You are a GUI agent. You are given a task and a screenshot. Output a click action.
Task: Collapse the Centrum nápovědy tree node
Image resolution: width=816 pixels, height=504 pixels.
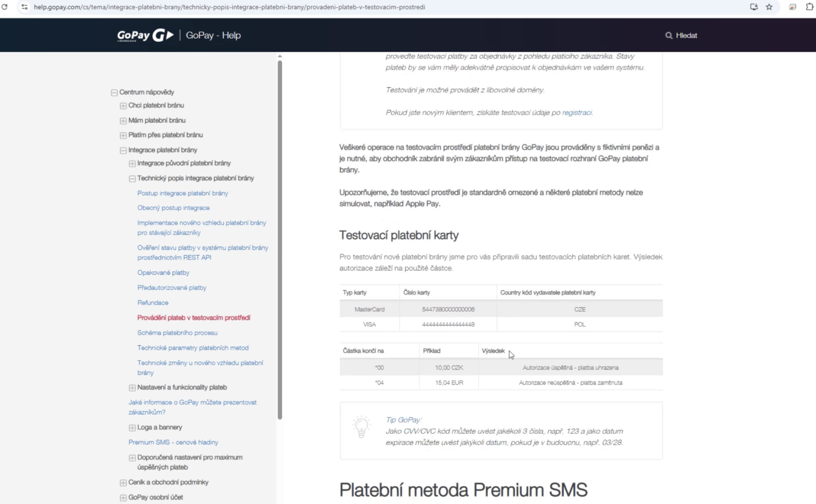[114, 92]
